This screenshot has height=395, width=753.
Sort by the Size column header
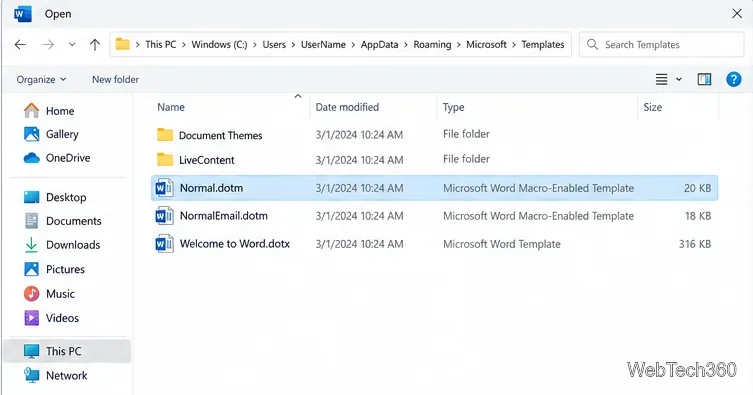(x=653, y=107)
